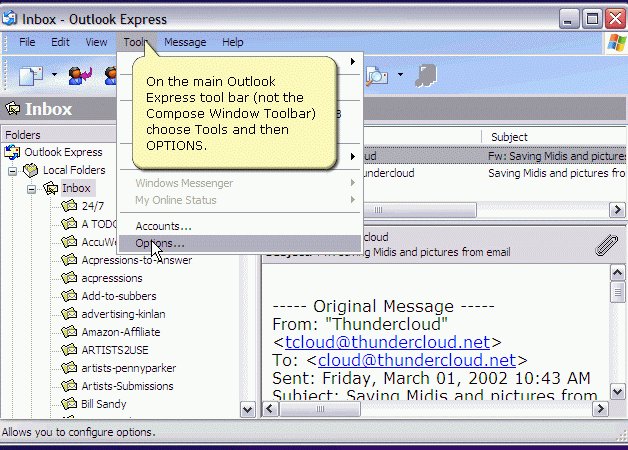The image size is (628, 450).
Task: Open the 24/7 folder
Action: pyautogui.click(x=93, y=206)
